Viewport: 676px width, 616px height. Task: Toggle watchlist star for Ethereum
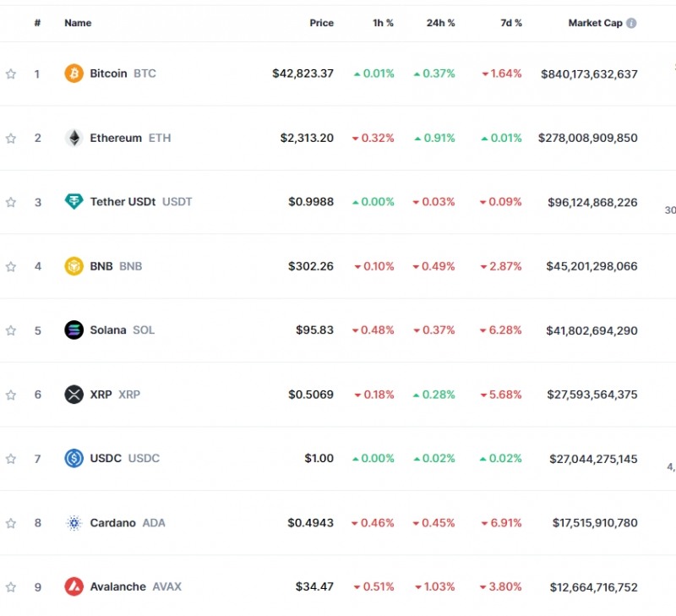coord(11,139)
